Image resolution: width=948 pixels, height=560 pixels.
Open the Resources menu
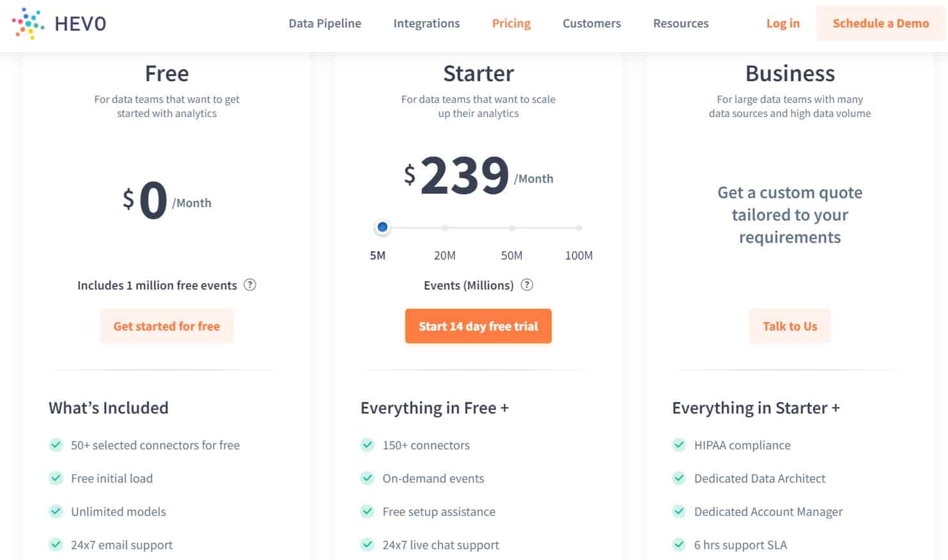[x=681, y=24]
